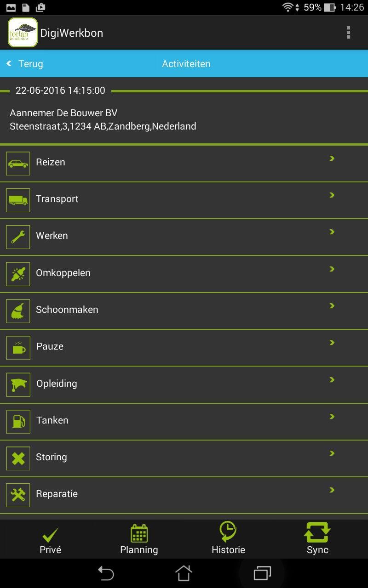Go back with the Terug button

point(25,64)
